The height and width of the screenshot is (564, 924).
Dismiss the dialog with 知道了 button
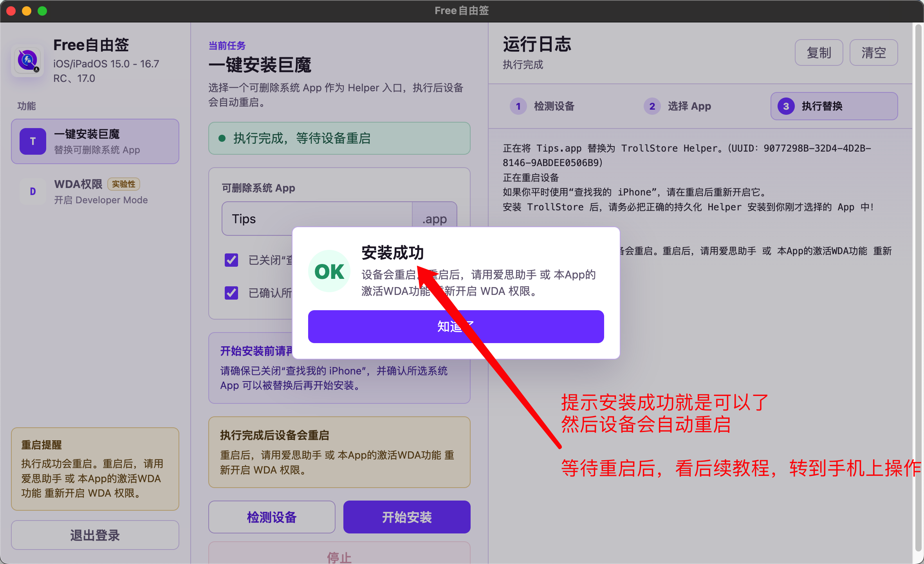(x=456, y=327)
